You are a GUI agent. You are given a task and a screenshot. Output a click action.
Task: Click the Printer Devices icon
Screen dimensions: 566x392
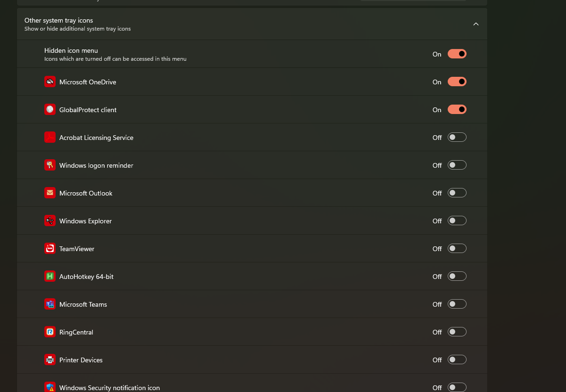[x=50, y=360]
